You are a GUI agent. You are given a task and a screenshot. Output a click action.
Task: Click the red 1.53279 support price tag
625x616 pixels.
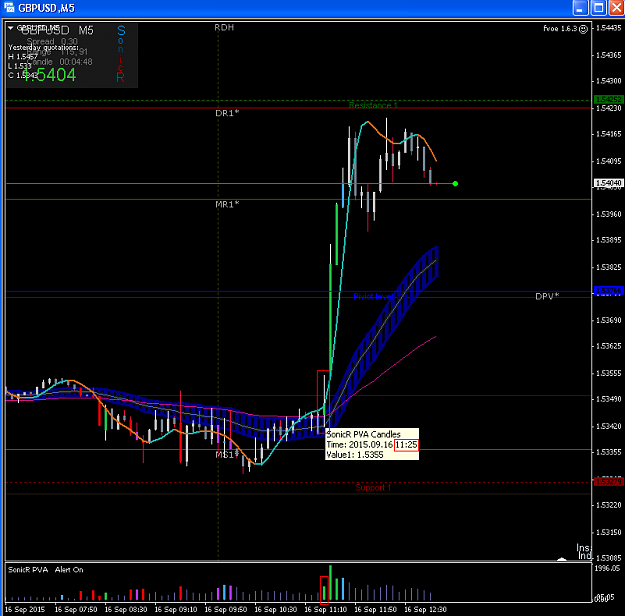coord(608,482)
